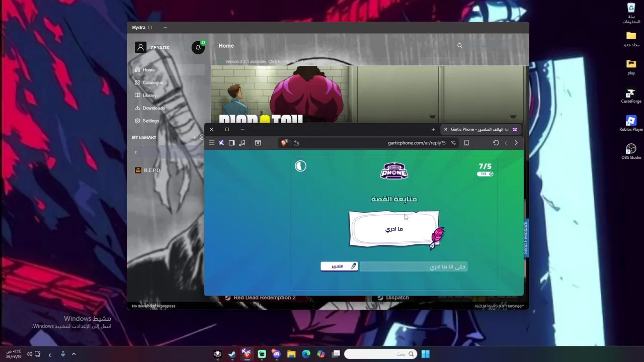Click the 7/3 players-done indicator
This screenshot has width=644, height=362.
[485, 174]
